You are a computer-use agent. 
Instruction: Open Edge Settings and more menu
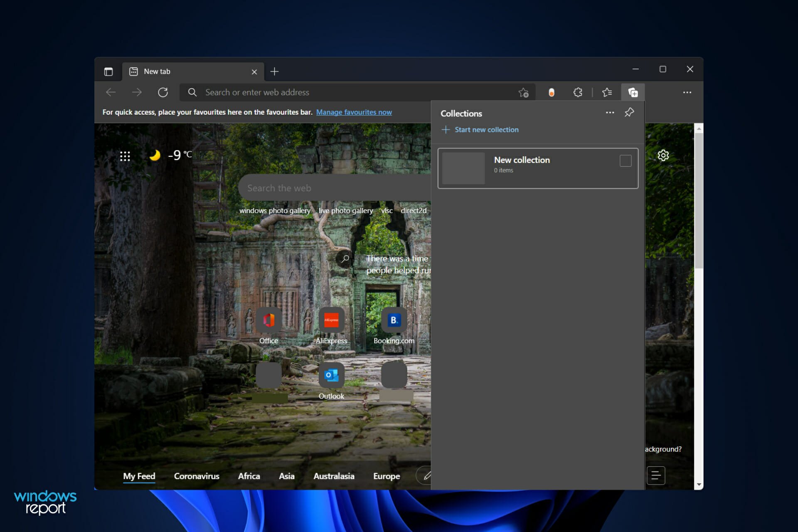(x=687, y=92)
